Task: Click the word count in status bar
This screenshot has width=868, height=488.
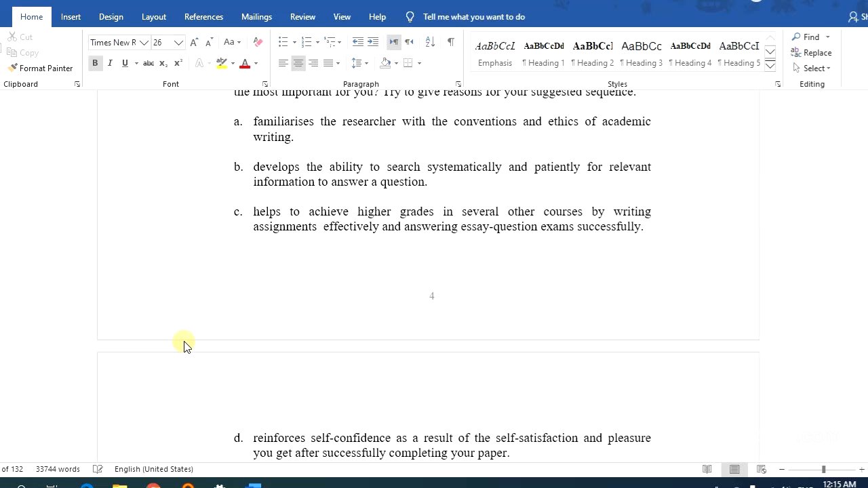Action: (58, 468)
